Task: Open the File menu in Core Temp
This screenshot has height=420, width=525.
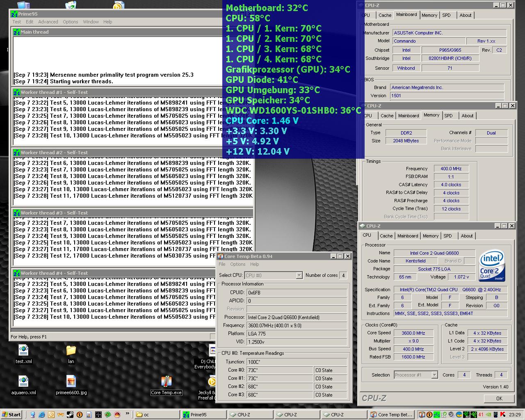Action: pyautogui.click(x=222, y=264)
